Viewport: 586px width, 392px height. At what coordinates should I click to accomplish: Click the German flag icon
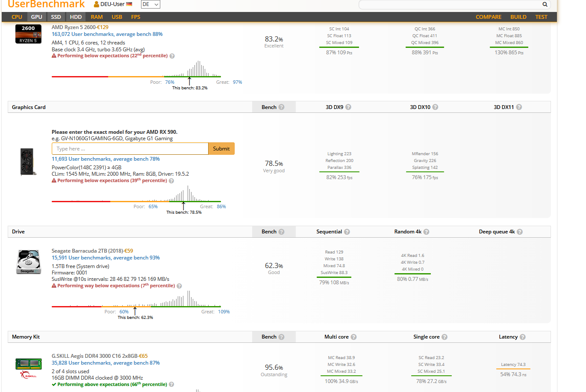[x=129, y=4]
